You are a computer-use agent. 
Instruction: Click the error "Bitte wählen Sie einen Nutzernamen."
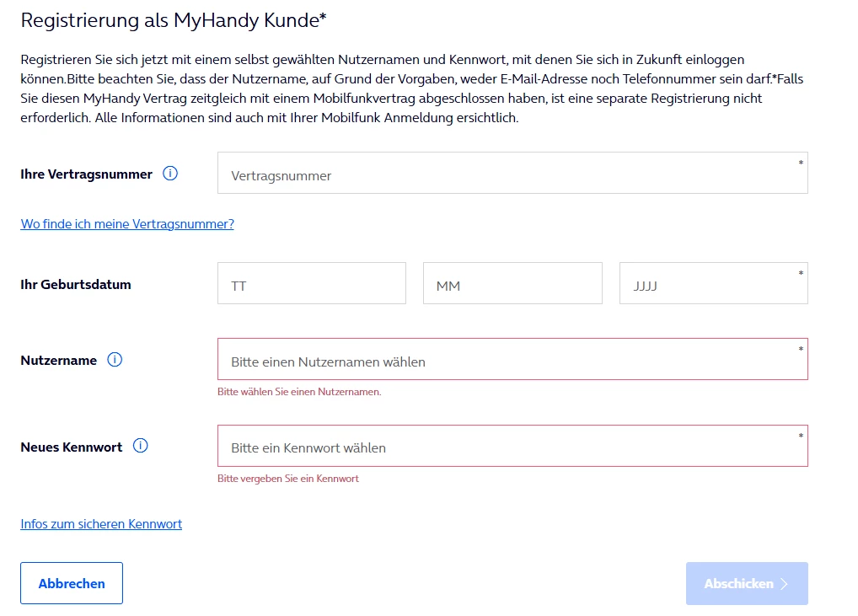(299, 393)
